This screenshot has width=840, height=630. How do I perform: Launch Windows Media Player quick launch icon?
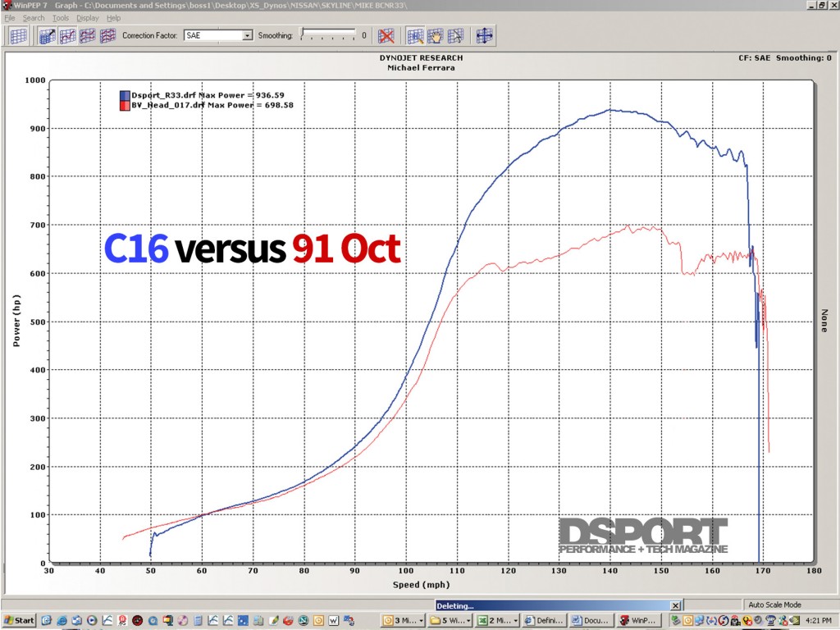(x=92, y=620)
